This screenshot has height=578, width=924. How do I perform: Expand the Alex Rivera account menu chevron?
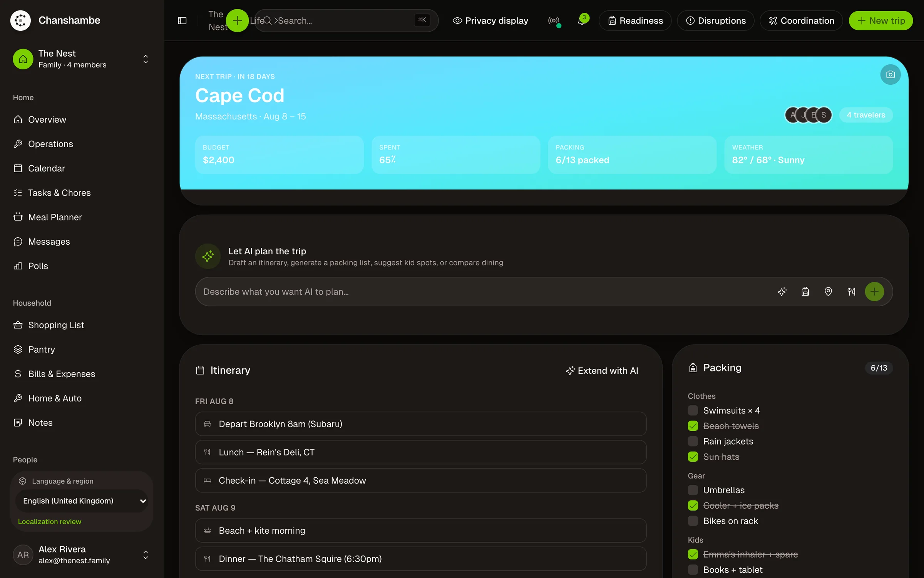(146, 555)
